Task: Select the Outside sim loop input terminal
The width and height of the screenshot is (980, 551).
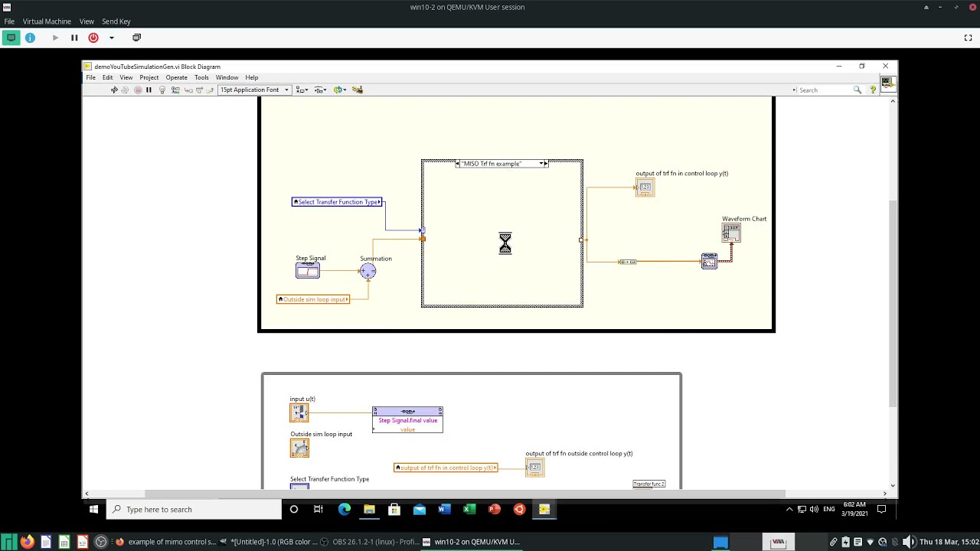Action: click(299, 448)
